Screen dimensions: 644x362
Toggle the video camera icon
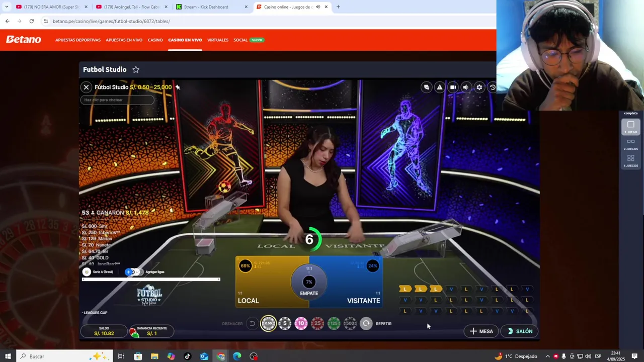pos(453,87)
